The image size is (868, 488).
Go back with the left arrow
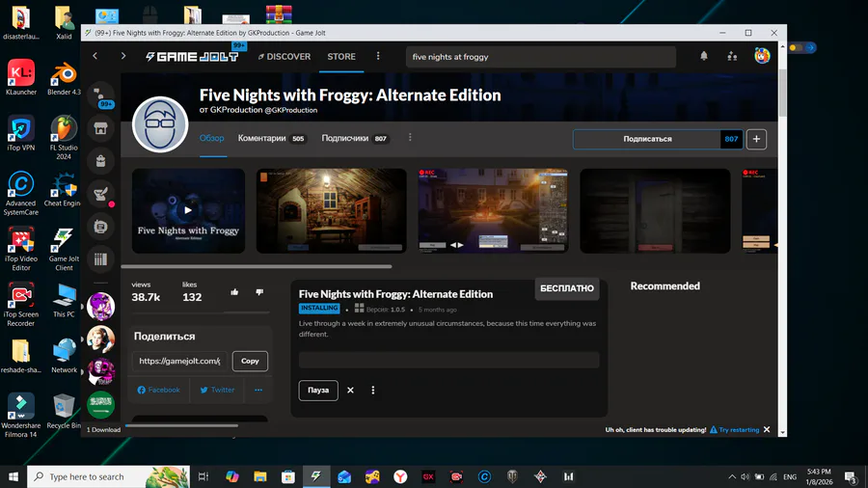click(95, 56)
